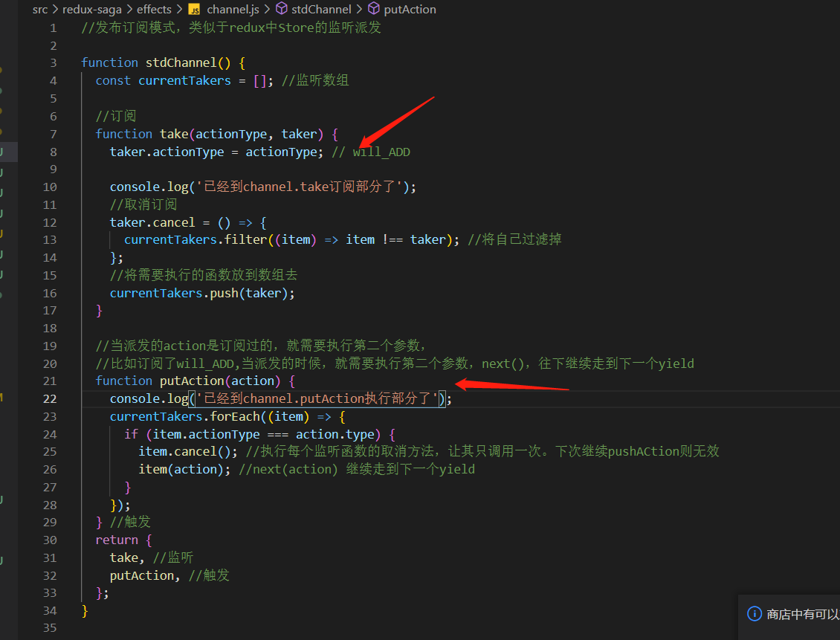Click the take property on line 31

coord(123,557)
